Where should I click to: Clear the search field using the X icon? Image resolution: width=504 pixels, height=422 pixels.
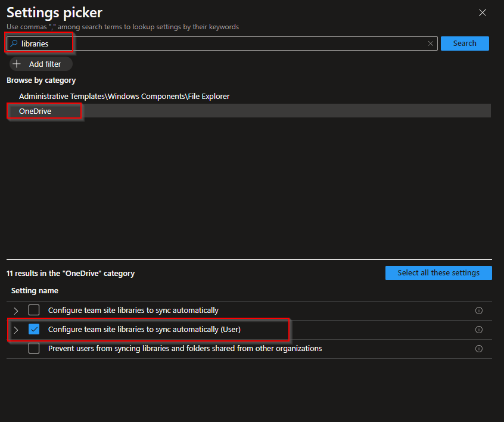pos(431,43)
